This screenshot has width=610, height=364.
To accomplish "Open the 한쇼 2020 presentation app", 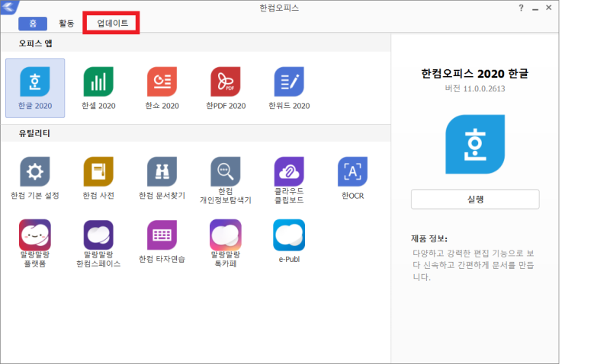I will [162, 81].
